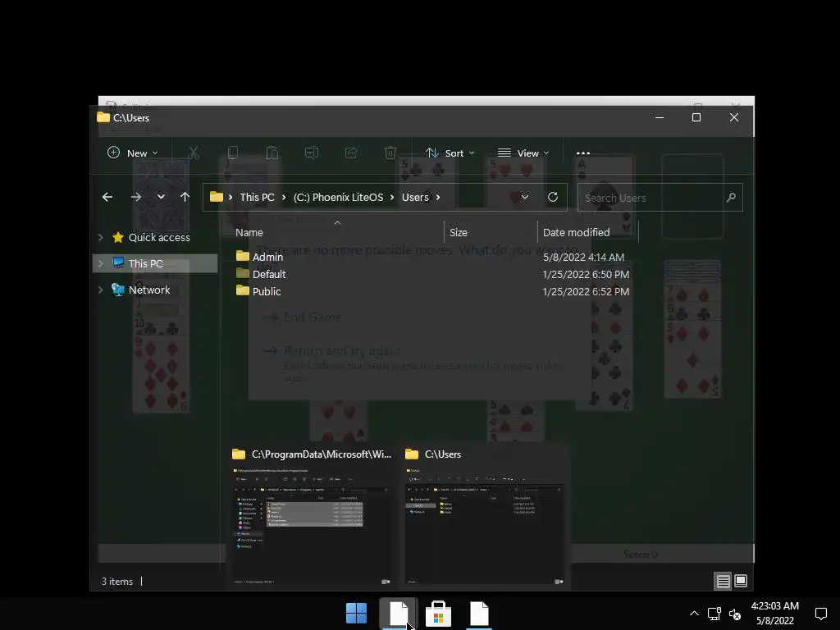Go forward with the right arrow
The height and width of the screenshot is (630, 840).
(x=136, y=197)
